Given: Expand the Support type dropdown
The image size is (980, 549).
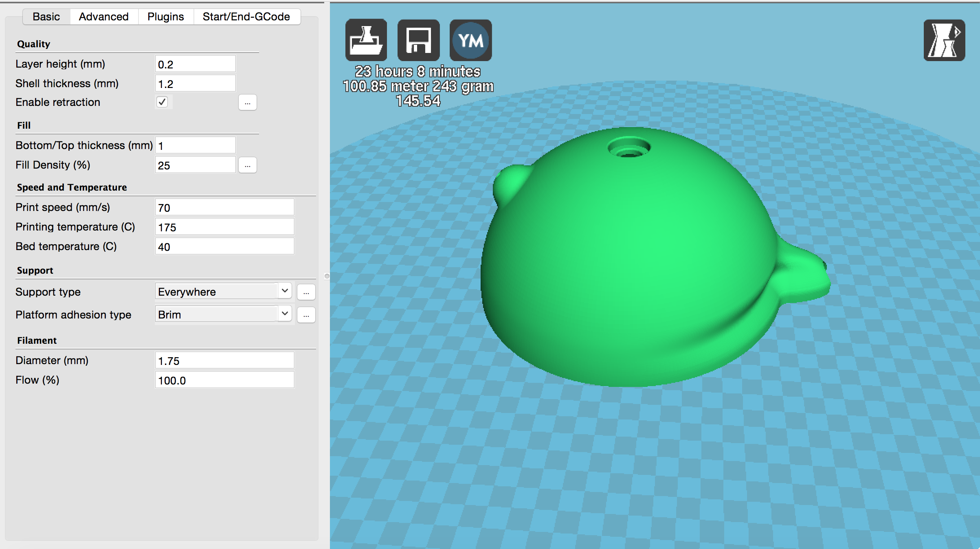Looking at the screenshot, I should [x=223, y=292].
